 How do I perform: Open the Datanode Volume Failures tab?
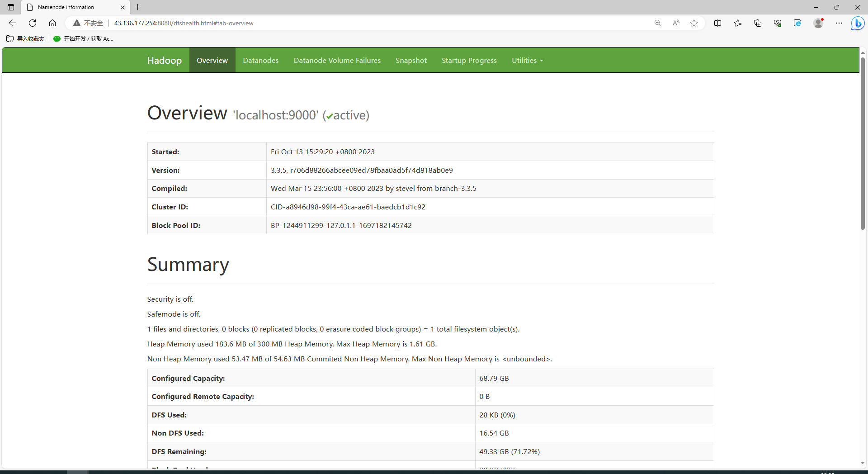pos(337,60)
